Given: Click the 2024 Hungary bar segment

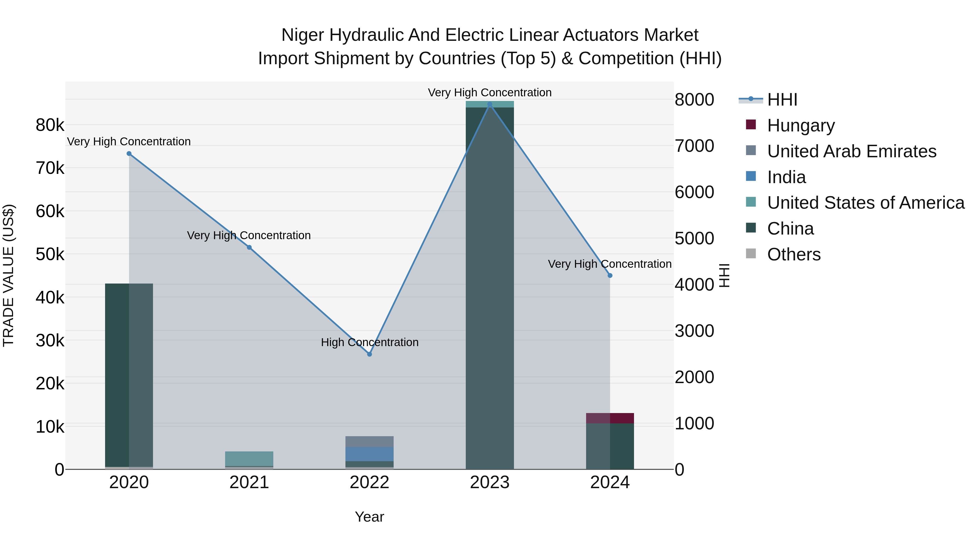Looking at the screenshot, I should 610,418.
